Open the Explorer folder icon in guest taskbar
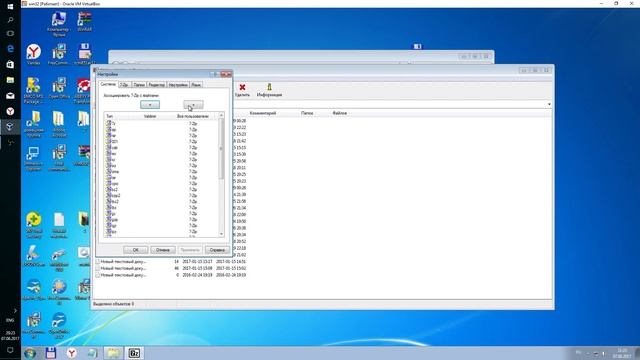 point(113,353)
